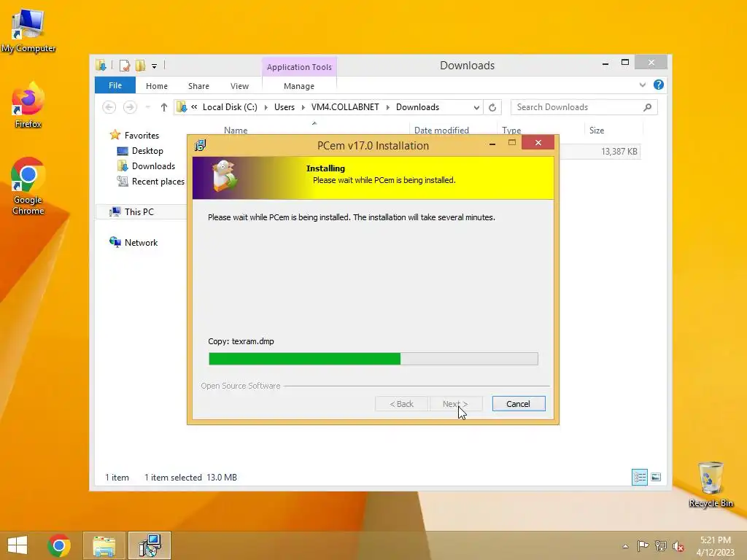Open Google Chrome desktop shortcut
The width and height of the screenshot is (747, 560).
coord(28,186)
